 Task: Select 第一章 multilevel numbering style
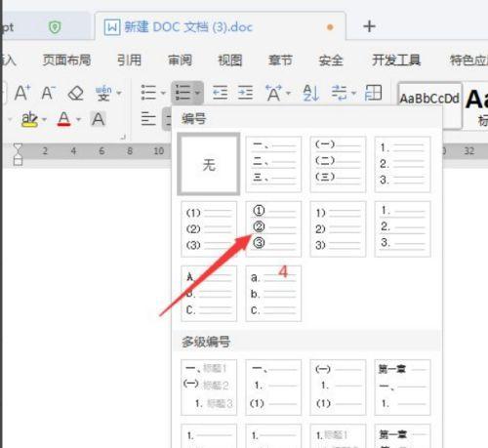tap(402, 387)
